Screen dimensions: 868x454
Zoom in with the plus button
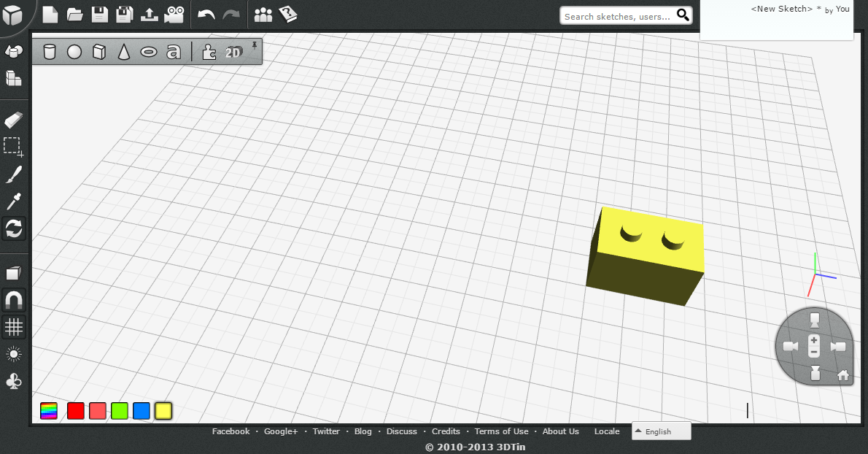pyautogui.click(x=814, y=340)
